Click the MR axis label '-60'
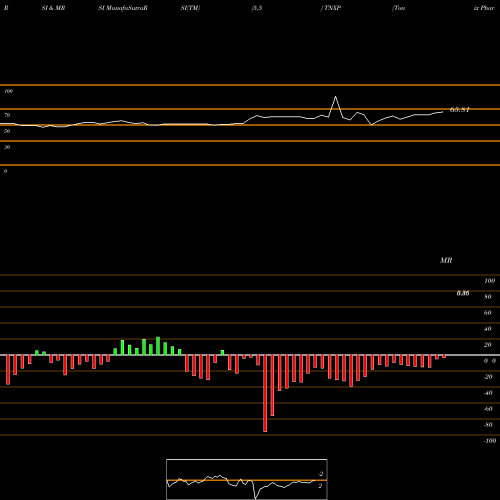This screenshot has width=500, height=500. pos(488,409)
